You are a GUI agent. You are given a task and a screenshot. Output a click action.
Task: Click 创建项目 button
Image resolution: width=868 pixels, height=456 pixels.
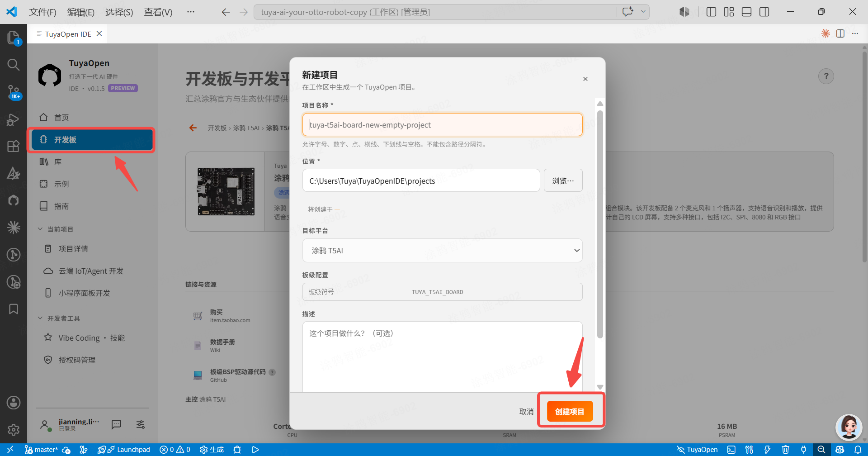point(570,411)
